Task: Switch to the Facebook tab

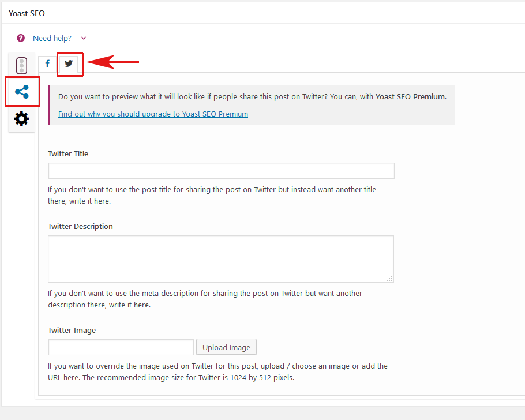Action: click(47, 63)
